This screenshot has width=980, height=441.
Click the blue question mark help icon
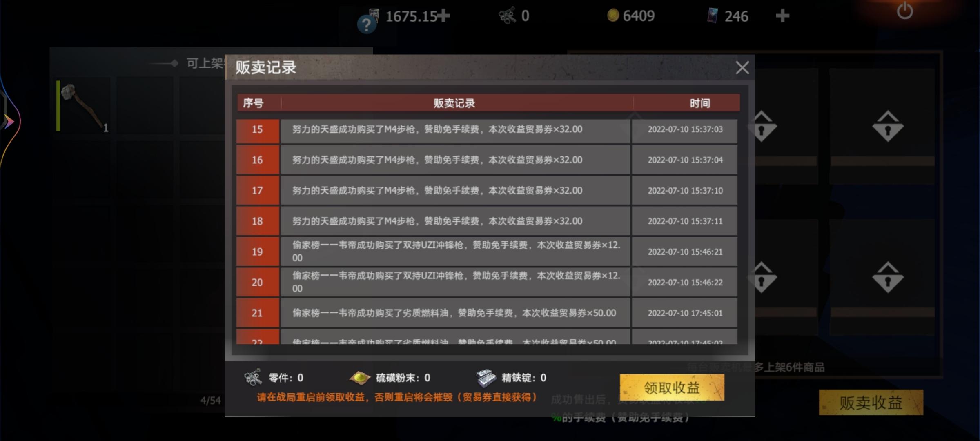coord(366,25)
